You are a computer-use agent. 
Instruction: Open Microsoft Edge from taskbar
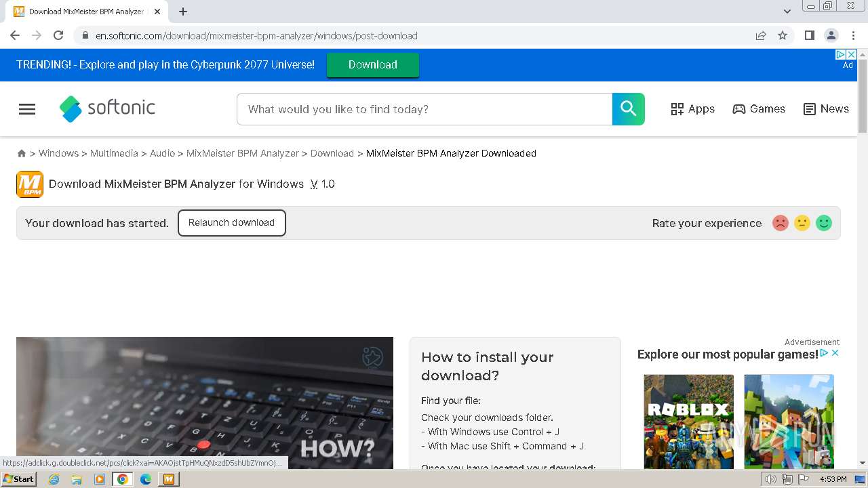coord(146,479)
